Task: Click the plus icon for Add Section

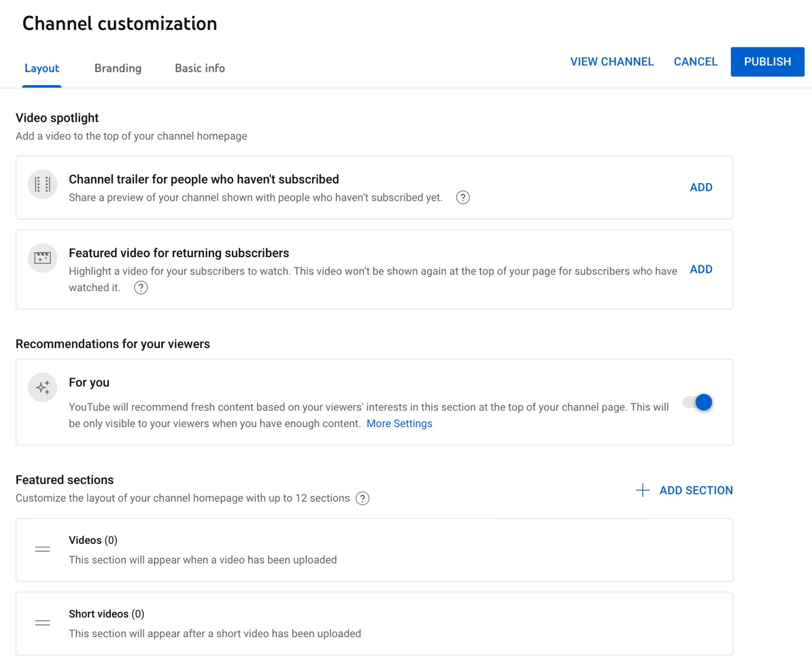Action: click(x=642, y=490)
